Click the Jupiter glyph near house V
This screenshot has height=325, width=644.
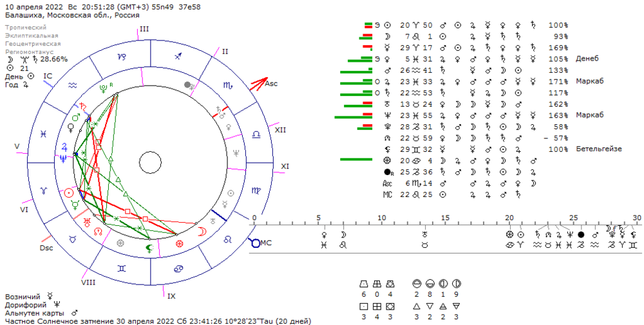pyautogui.click(x=64, y=147)
